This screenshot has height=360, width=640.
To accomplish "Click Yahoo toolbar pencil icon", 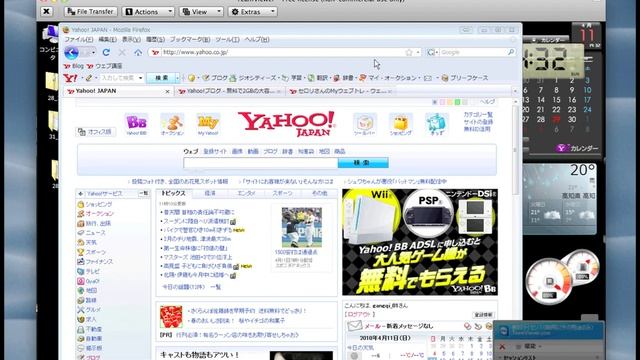I will (89, 78).
